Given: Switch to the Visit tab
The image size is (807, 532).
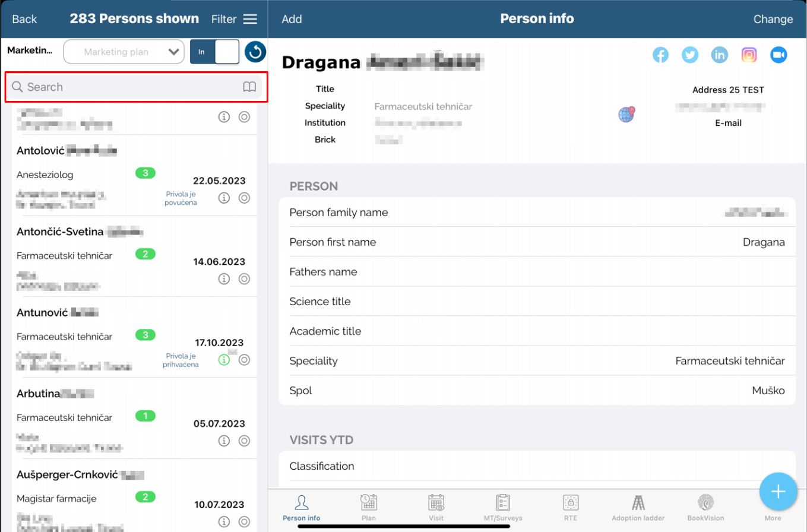Looking at the screenshot, I should click(x=436, y=509).
